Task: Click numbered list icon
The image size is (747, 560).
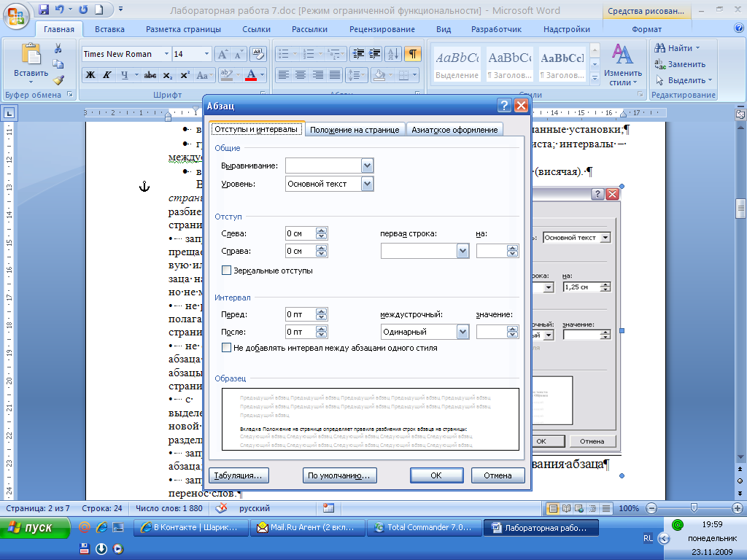Action: (x=309, y=54)
